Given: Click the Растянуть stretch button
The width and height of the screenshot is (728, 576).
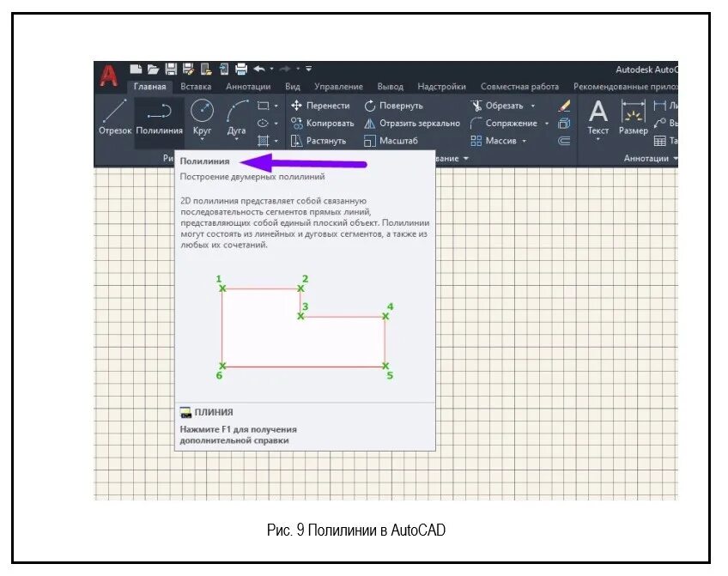Looking at the screenshot, I should (318, 141).
